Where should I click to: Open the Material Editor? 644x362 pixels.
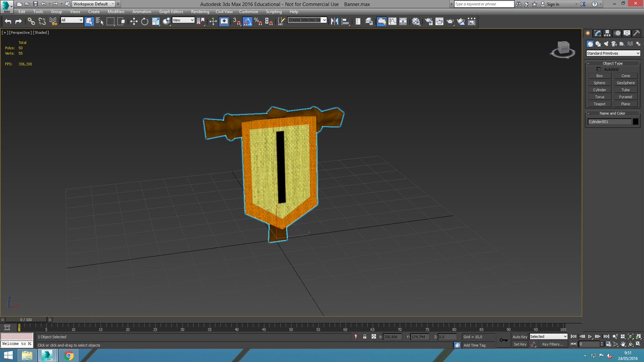(x=416, y=21)
